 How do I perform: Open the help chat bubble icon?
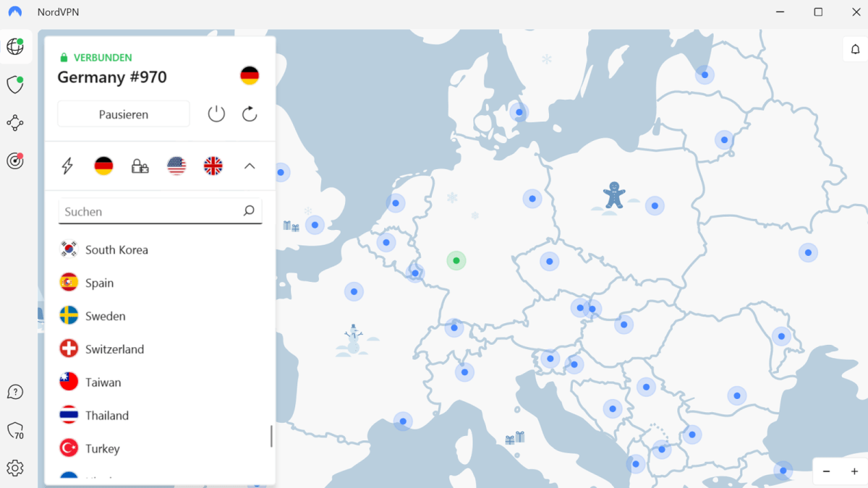pos(15,393)
